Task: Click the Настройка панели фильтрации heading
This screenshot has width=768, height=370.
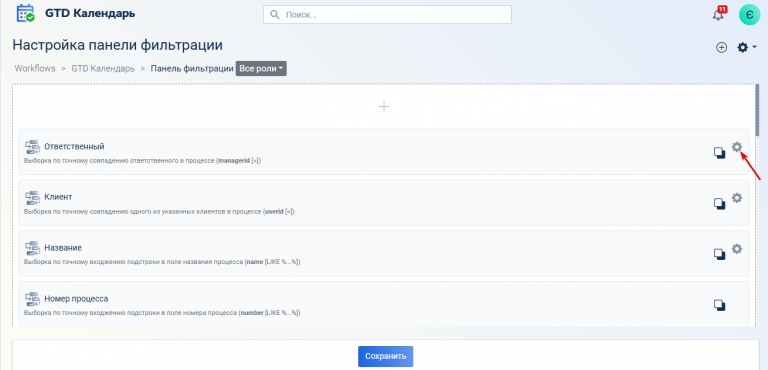Action: click(118, 45)
